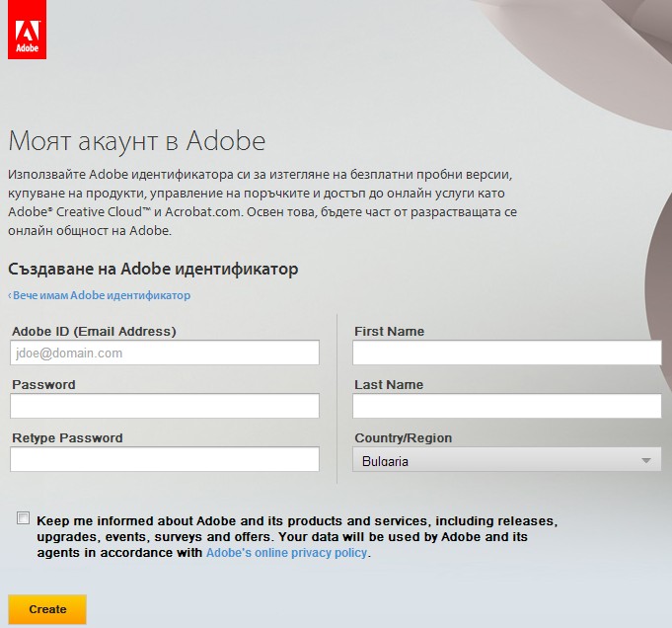This screenshot has height=628, width=672.
Task: Select the Retype Password field
Action: pos(165,459)
